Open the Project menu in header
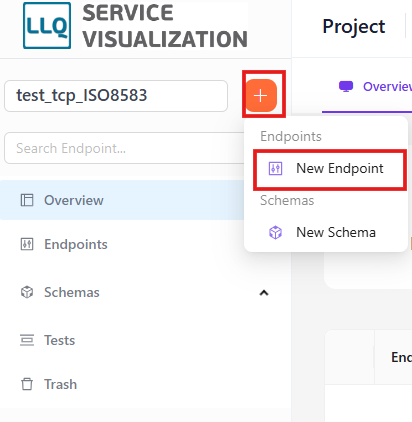Image resolution: width=412 pixels, height=422 pixels. [354, 27]
